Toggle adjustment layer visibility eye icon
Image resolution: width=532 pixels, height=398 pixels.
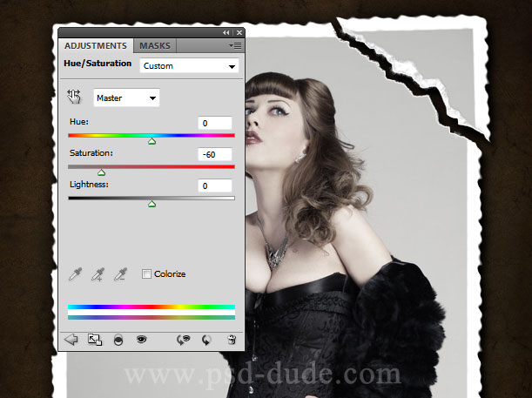(141, 339)
